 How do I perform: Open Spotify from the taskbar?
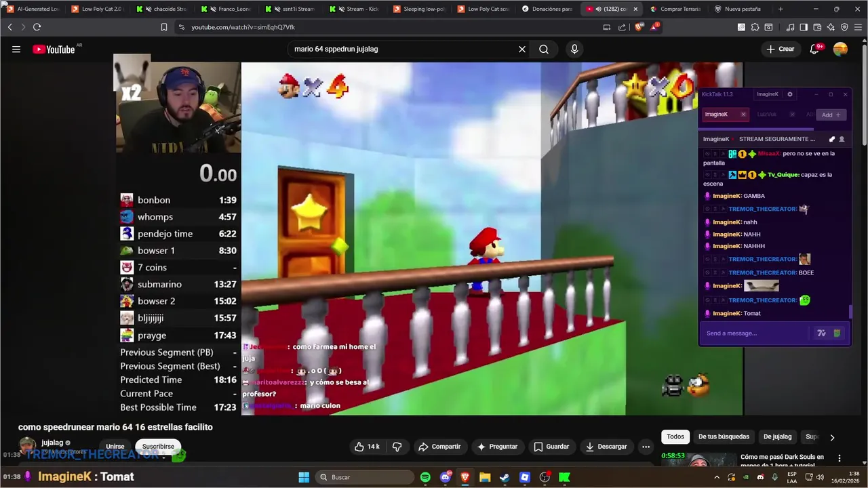click(x=425, y=477)
